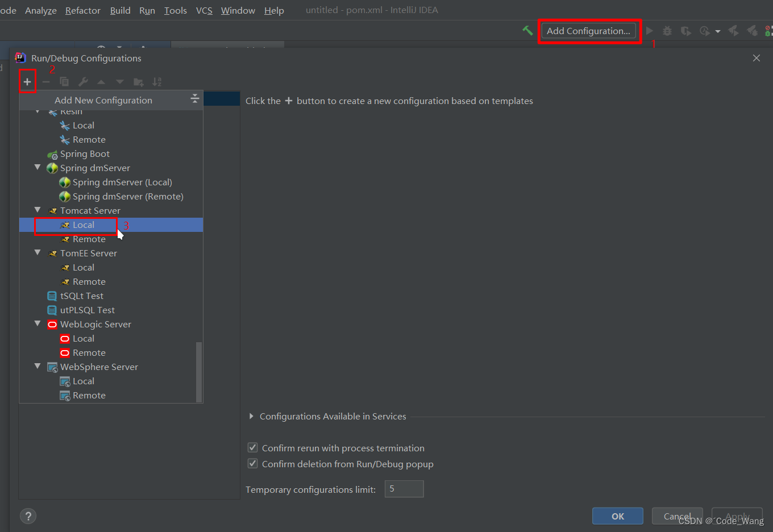Collapse the WebLogic Server tree node
Screen dimensions: 773x532
coord(38,324)
